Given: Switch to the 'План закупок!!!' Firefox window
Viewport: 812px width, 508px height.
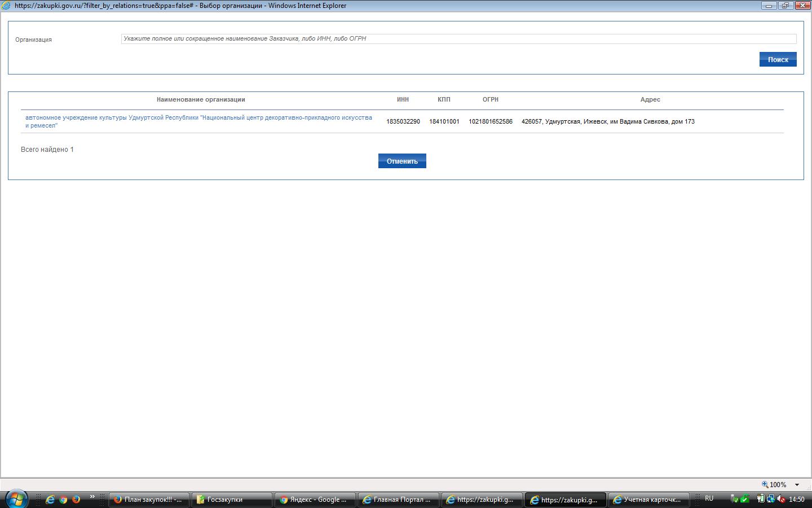Looking at the screenshot, I should [149, 500].
